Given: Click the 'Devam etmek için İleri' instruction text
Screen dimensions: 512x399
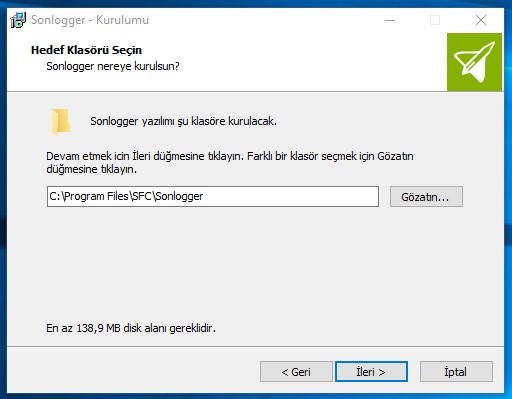Looking at the screenshot, I should (x=230, y=163).
